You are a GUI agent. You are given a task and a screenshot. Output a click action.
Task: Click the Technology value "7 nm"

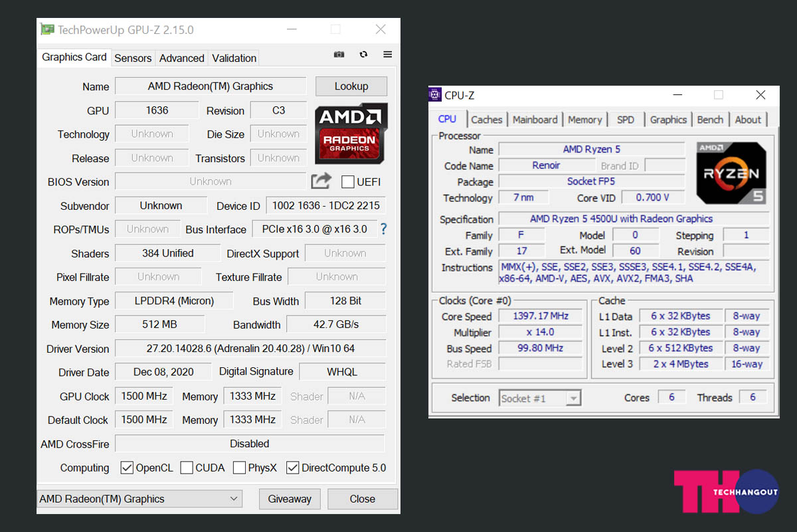[525, 197]
